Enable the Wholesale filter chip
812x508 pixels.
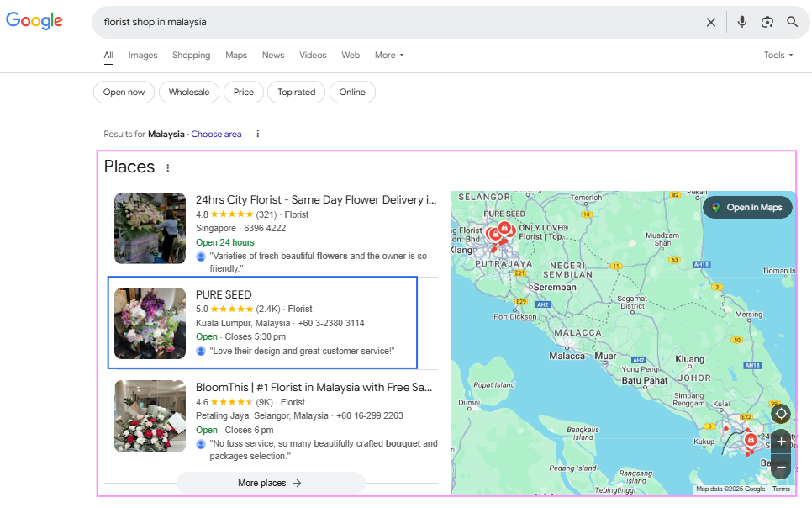[x=189, y=93]
